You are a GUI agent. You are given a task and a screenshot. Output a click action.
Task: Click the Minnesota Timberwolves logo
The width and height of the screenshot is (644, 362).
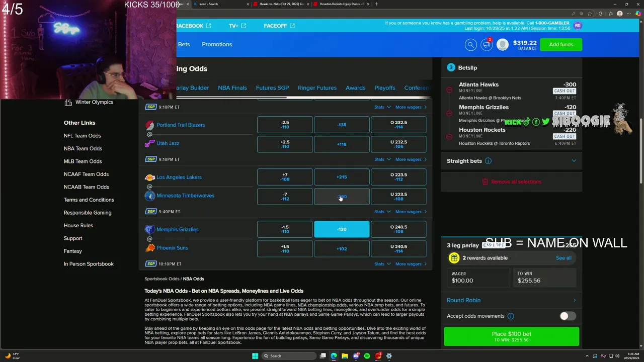click(x=150, y=196)
